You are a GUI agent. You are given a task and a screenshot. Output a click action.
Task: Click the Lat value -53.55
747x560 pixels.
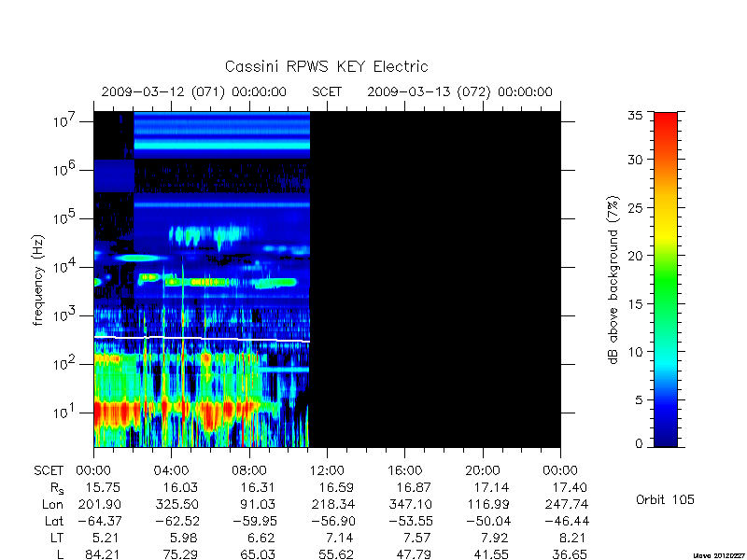[x=411, y=521]
